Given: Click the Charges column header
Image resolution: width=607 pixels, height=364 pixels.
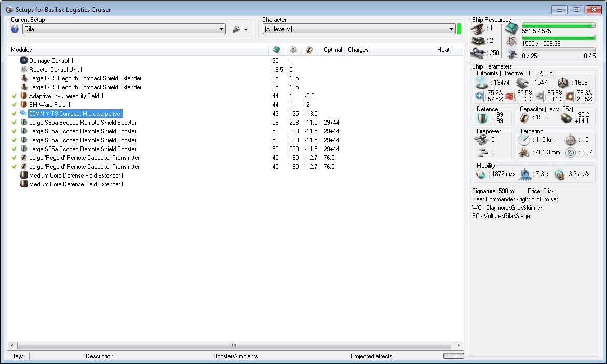Looking at the screenshot, I should point(389,49).
